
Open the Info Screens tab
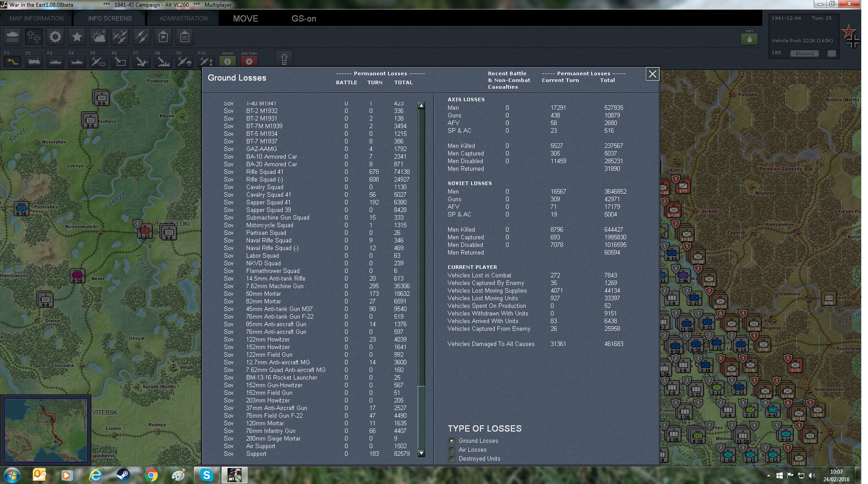coord(110,18)
